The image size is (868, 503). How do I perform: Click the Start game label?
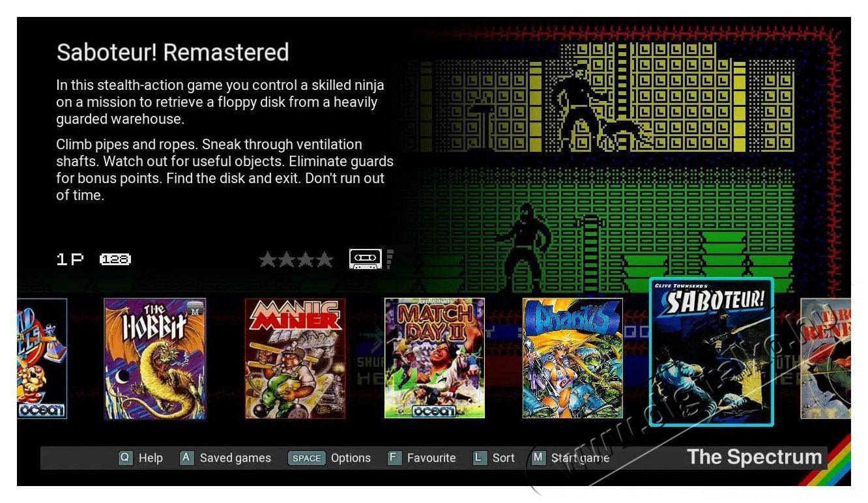[581, 458]
